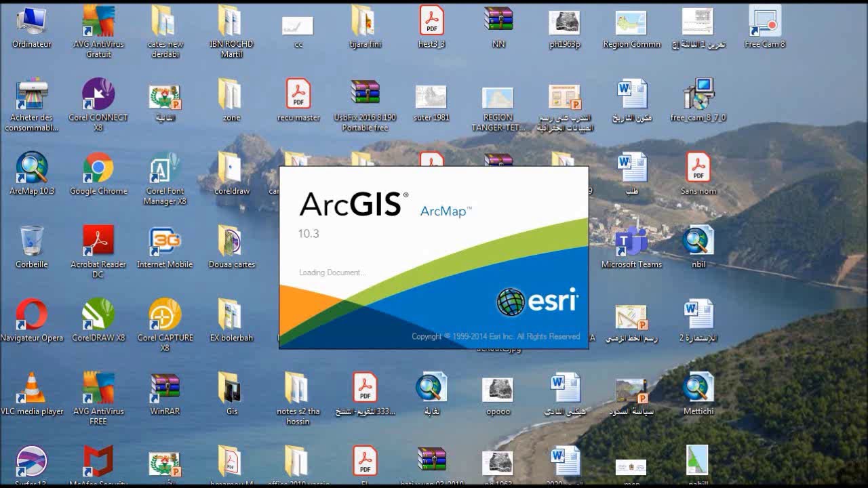Click the esri logo on splash screen
Image resolution: width=868 pixels, height=488 pixels.
click(537, 302)
